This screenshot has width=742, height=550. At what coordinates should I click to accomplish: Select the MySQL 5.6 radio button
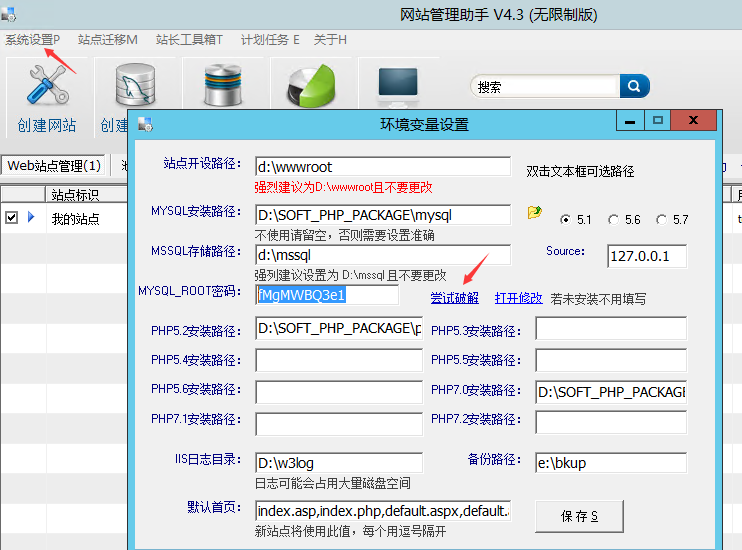[x=613, y=220]
